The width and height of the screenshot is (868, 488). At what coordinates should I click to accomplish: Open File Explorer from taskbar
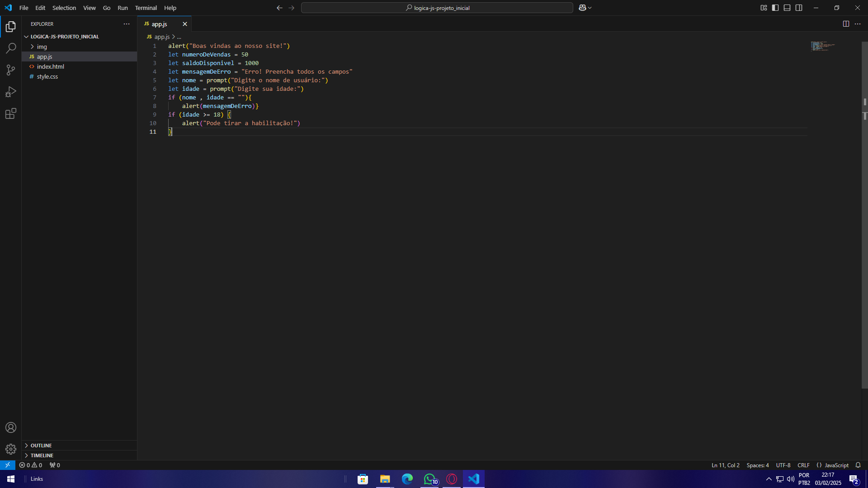click(x=385, y=479)
